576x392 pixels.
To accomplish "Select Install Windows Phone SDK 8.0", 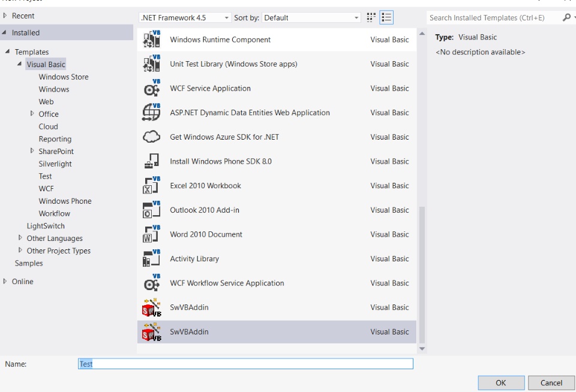I will 277,161.
